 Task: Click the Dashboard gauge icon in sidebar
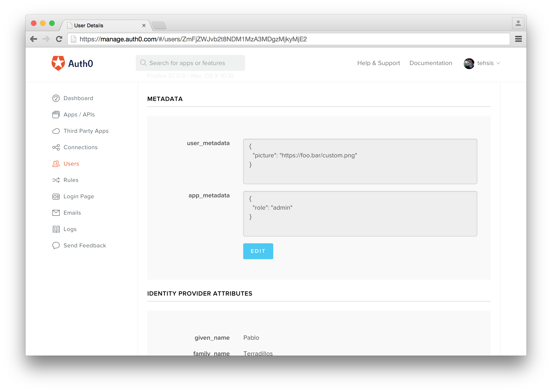[x=56, y=98]
